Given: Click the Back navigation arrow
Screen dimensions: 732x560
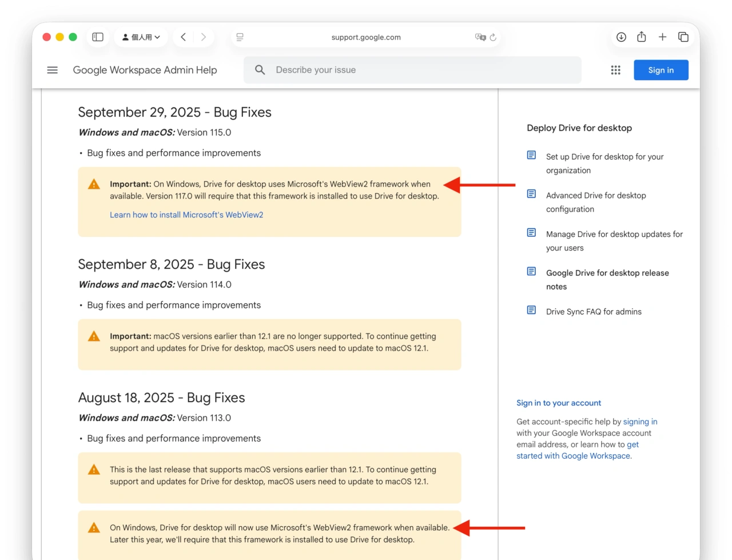Looking at the screenshot, I should coord(183,37).
